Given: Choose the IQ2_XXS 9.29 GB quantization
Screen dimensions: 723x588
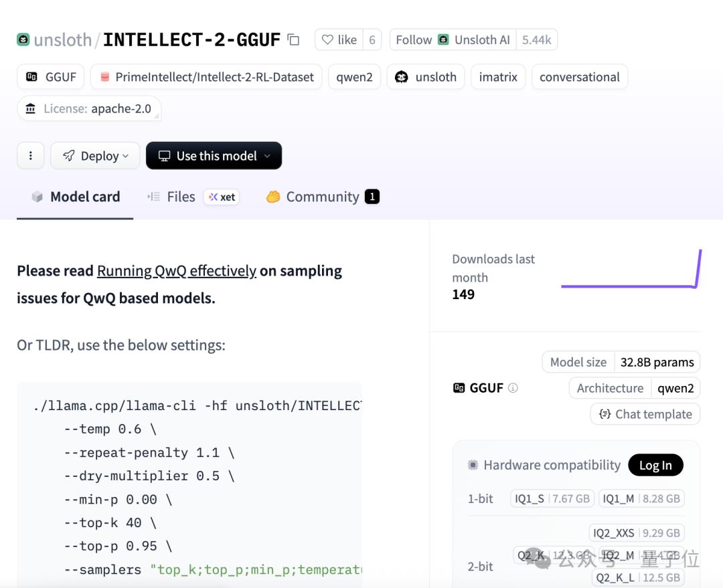Looking at the screenshot, I should (x=637, y=533).
